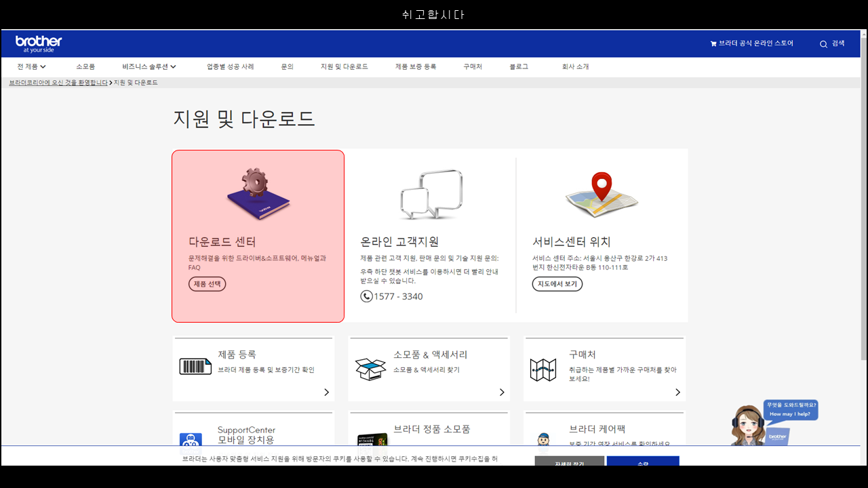
Task: Click the 브라더 케어팩 title
Action: click(597, 429)
